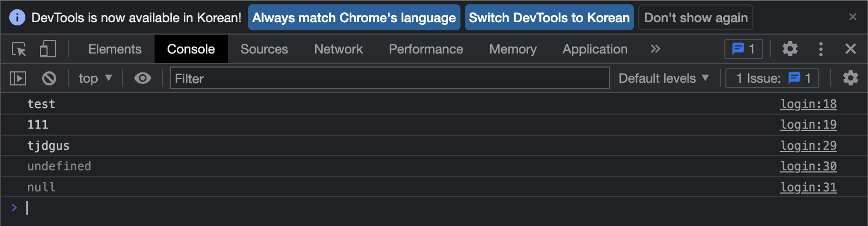This screenshot has height=226, width=868.
Task: Switch to the Elements tab
Action: coord(115,49)
